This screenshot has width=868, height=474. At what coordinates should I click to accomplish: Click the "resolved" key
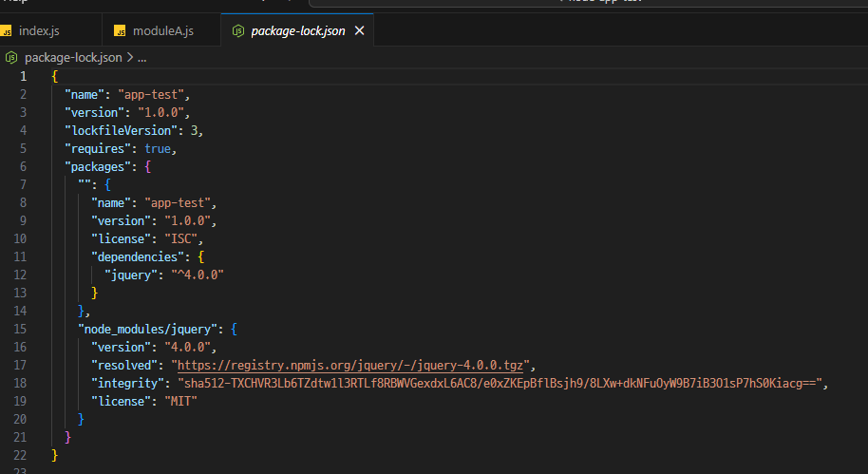tap(124, 365)
